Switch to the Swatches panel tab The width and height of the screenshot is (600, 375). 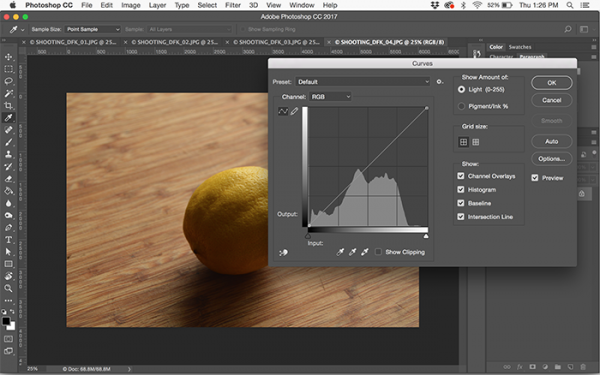point(520,47)
